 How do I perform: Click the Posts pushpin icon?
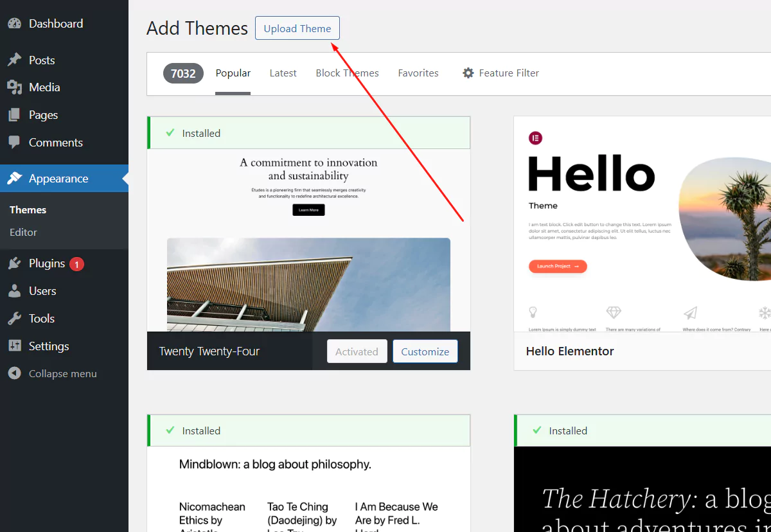tap(14, 60)
